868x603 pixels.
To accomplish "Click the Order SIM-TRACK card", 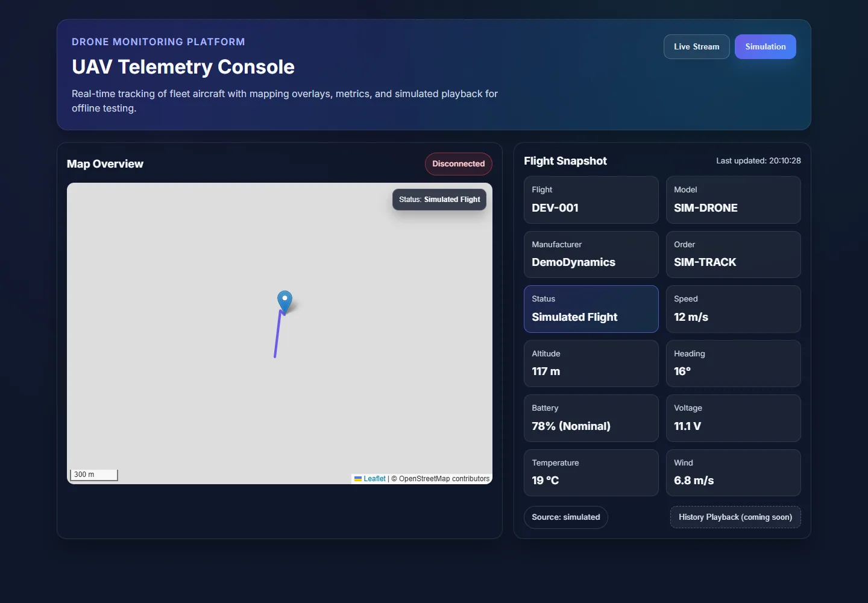I will click(x=734, y=254).
